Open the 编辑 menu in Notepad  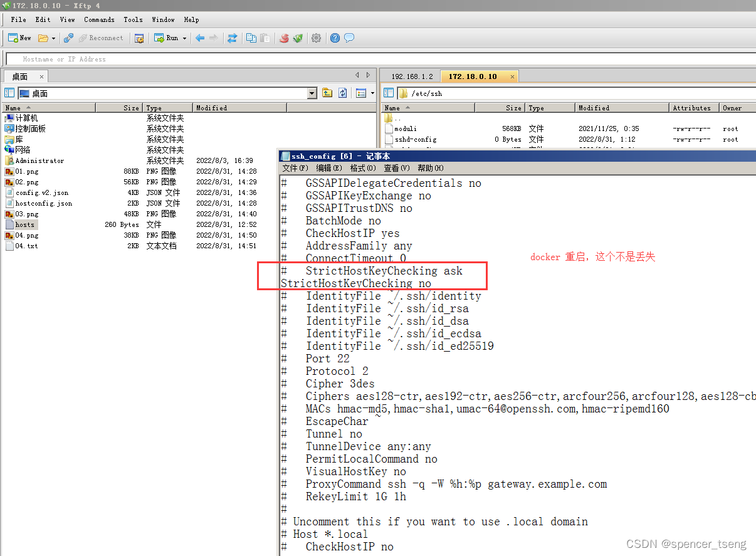329,168
